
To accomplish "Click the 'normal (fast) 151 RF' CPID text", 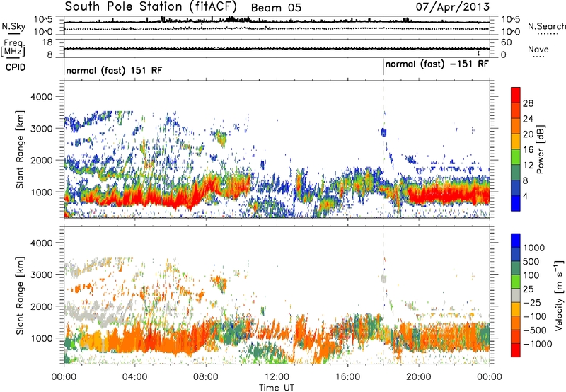I will (x=114, y=70).
